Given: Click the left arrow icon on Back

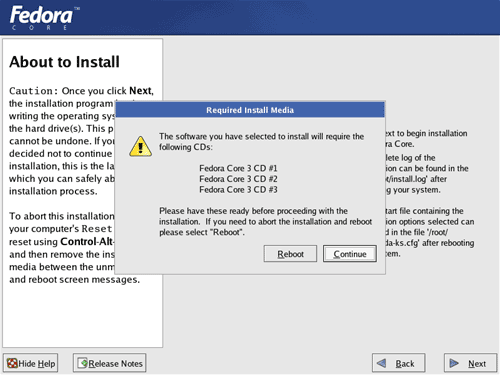Looking at the screenshot, I should tap(381, 363).
